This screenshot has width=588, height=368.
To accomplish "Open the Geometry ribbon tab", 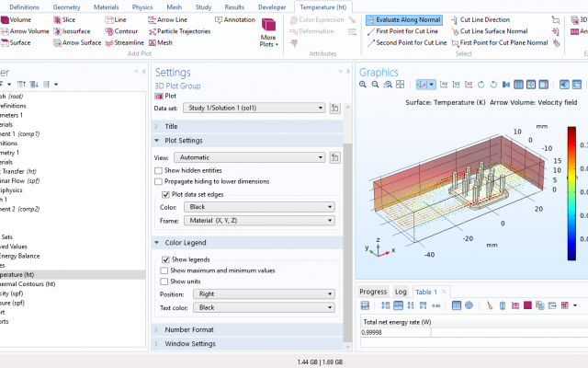I will click(x=67, y=7).
